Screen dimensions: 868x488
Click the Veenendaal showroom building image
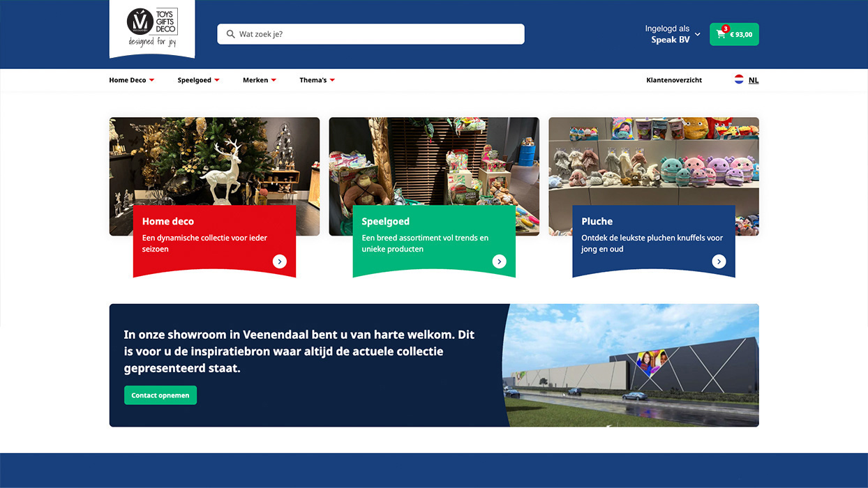[631, 365]
